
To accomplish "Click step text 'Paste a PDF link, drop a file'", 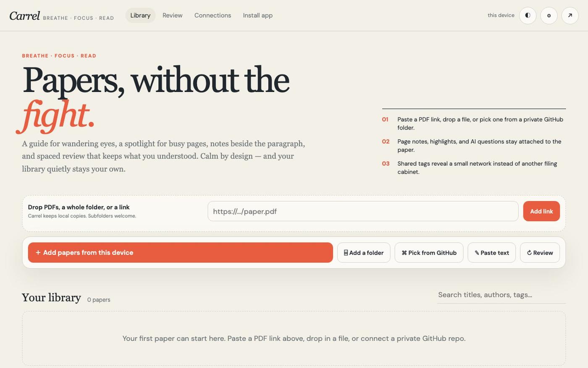I will [x=480, y=124].
